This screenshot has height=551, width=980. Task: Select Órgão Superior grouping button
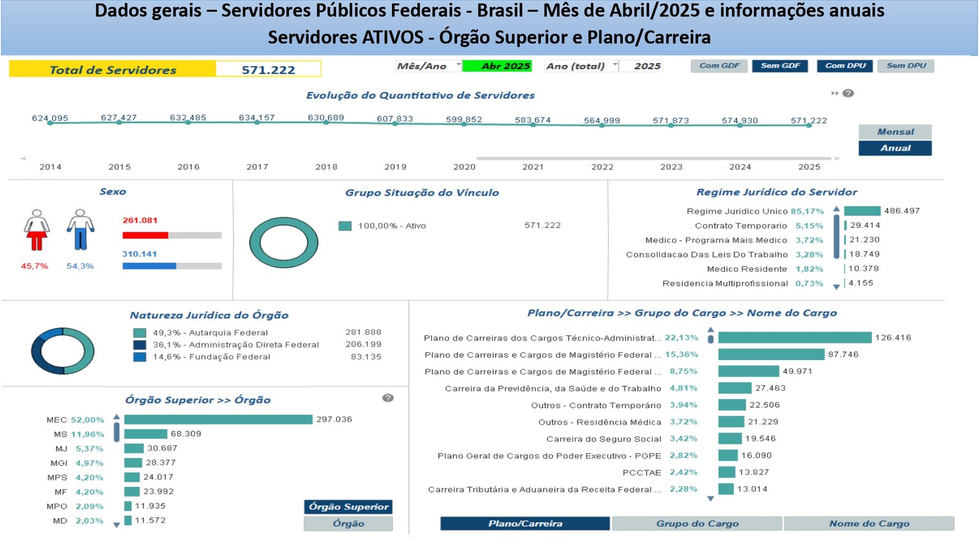[x=348, y=507]
